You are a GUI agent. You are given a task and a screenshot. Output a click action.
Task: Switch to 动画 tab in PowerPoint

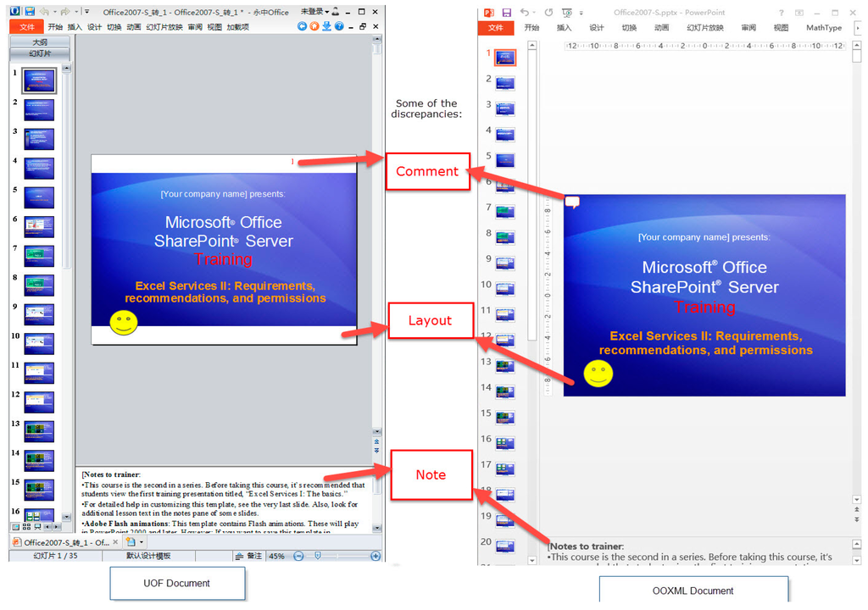[x=661, y=27]
